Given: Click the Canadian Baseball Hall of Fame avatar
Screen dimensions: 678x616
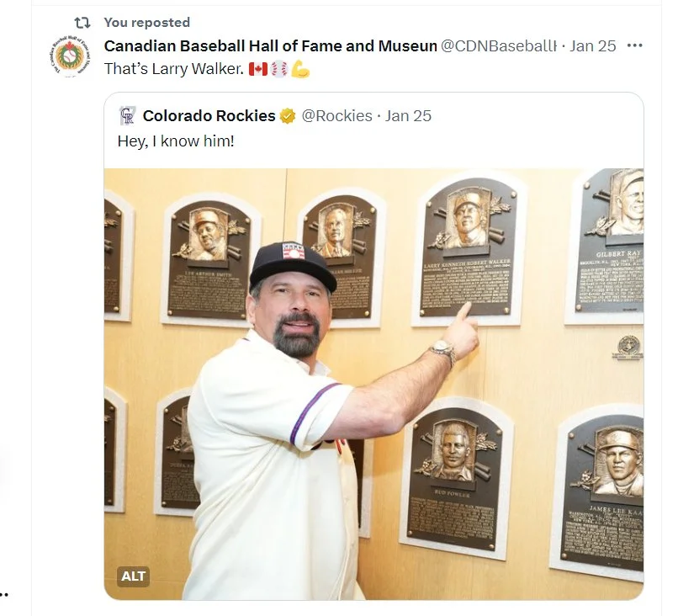Looking at the screenshot, I should [70, 56].
